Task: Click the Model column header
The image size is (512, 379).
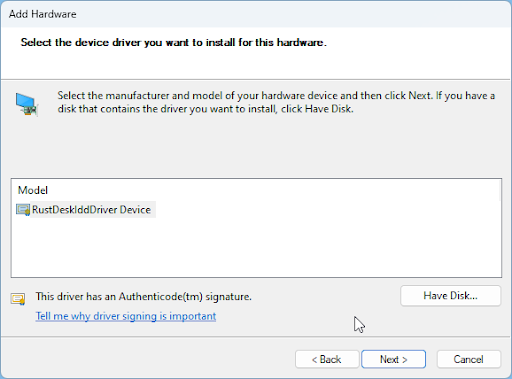Action: point(33,190)
